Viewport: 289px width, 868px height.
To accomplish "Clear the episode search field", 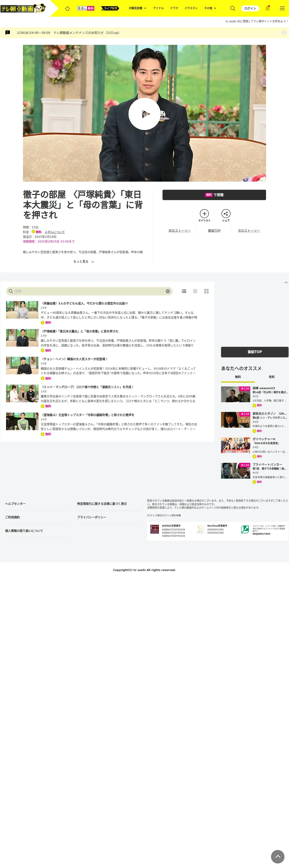I will 167,291.
